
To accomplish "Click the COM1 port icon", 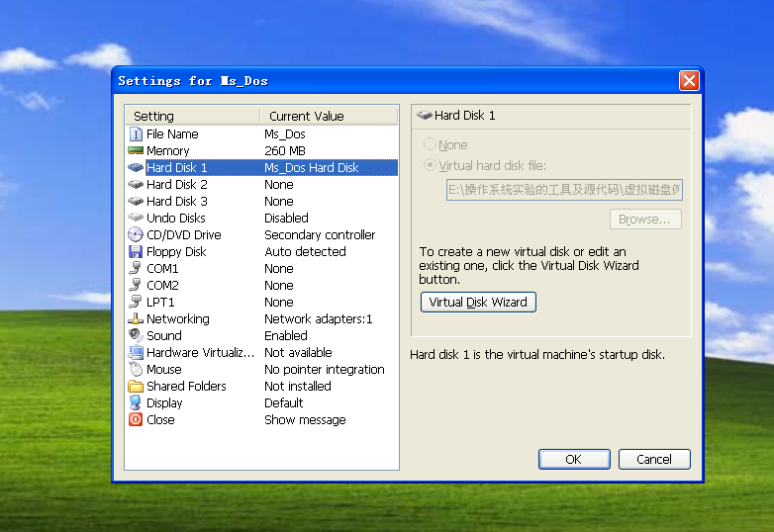I will tap(136, 268).
